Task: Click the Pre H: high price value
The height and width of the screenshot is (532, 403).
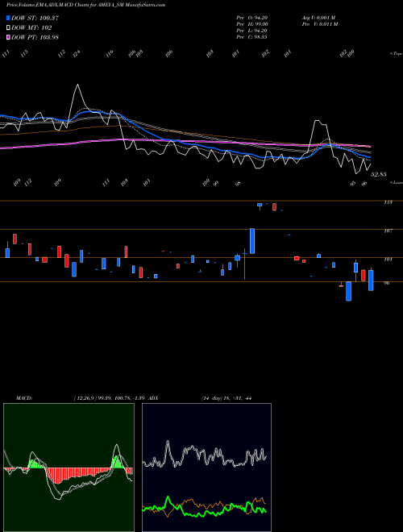Action: (x=253, y=23)
